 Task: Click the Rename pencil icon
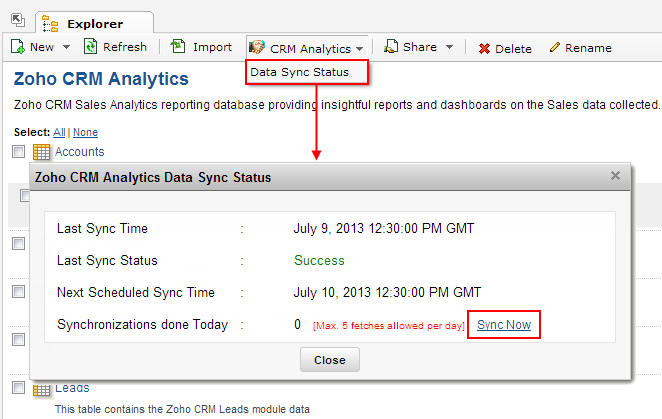coord(555,48)
